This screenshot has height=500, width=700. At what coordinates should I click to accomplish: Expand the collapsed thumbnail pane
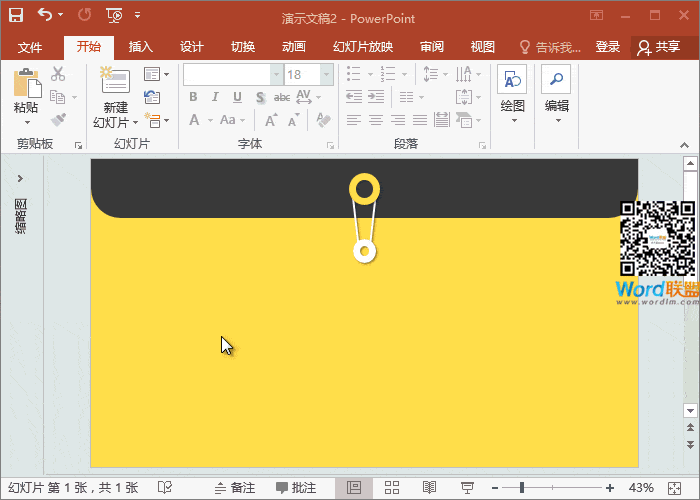coord(20,178)
